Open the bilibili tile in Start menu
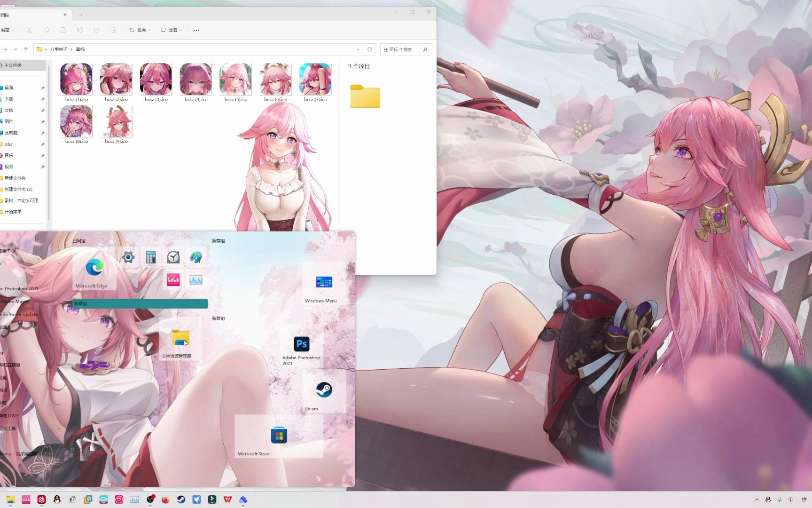The image size is (812, 508). pos(173,280)
